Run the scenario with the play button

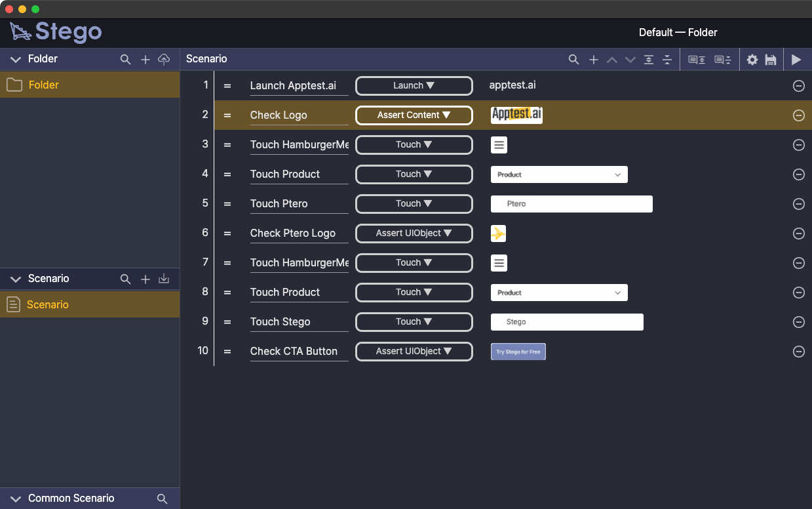tap(796, 60)
